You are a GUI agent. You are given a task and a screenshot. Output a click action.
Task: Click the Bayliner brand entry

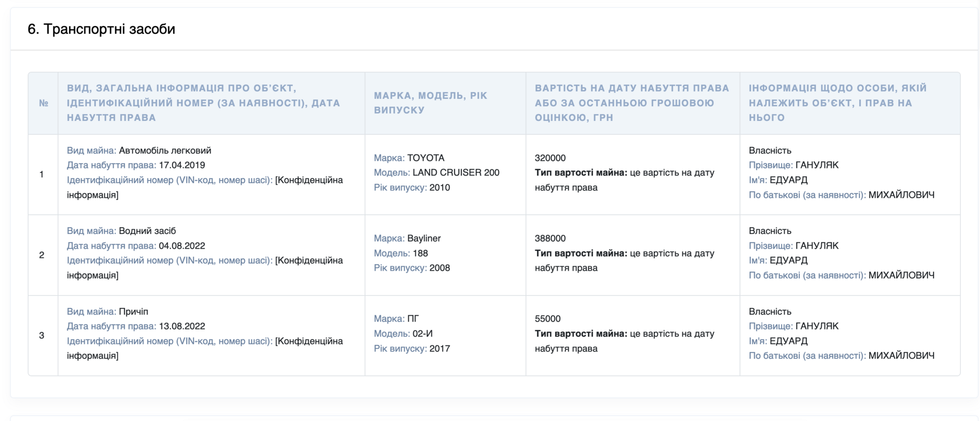[x=424, y=238]
